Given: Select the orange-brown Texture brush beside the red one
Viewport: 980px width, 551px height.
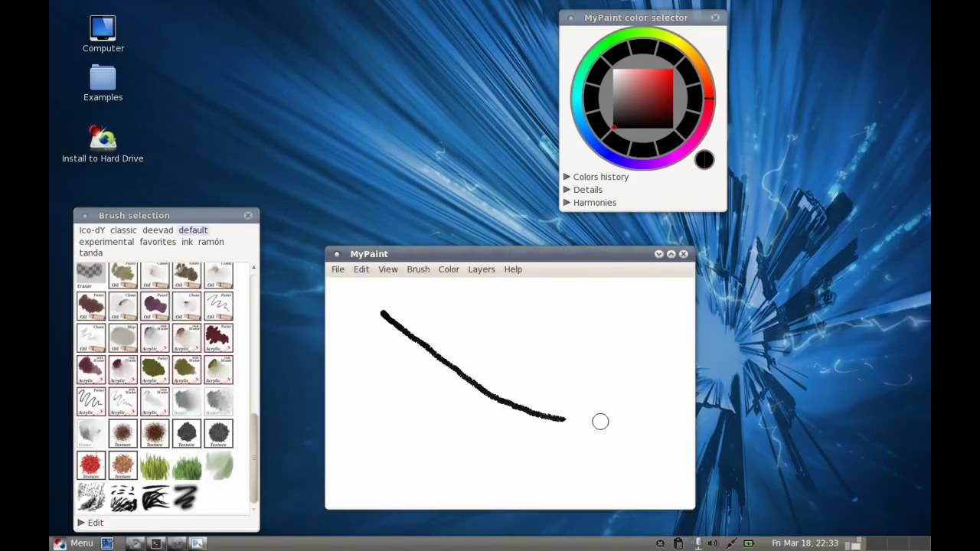Looking at the screenshot, I should click(123, 465).
